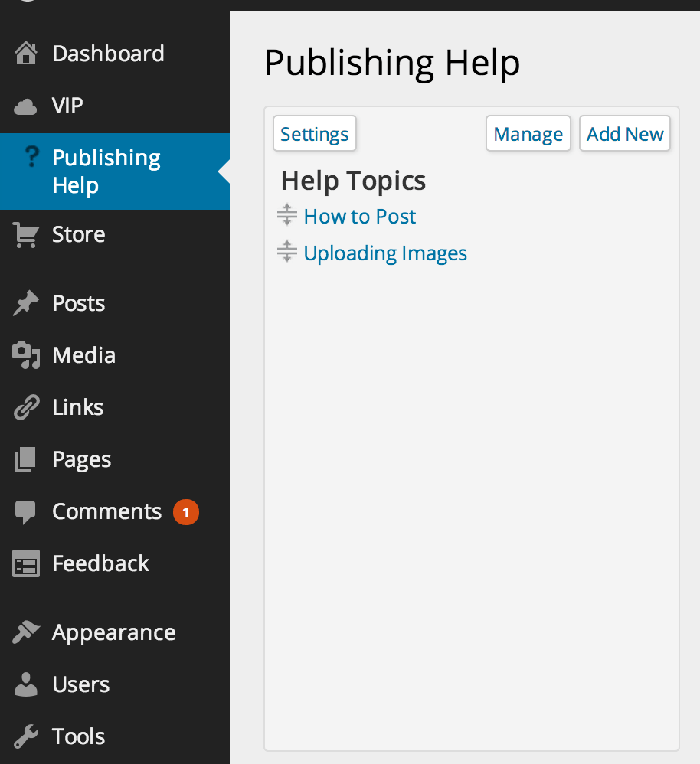Image resolution: width=700 pixels, height=764 pixels.
Task: Select the Comments menu item
Action: click(106, 511)
